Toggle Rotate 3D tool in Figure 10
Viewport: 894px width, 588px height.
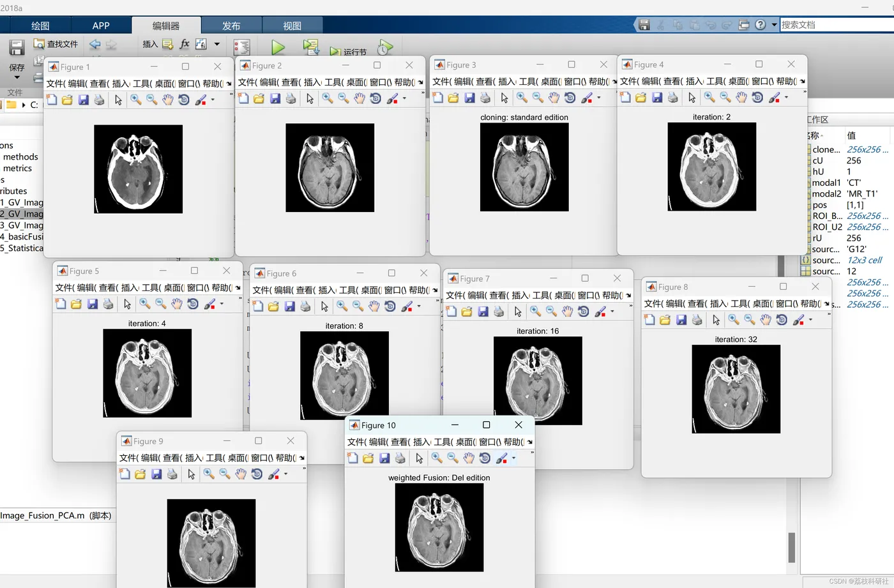pyautogui.click(x=485, y=458)
